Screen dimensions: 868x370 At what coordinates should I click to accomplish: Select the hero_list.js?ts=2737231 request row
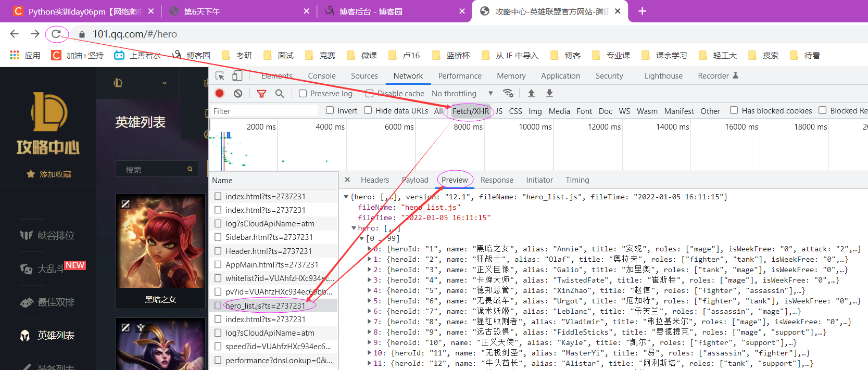[x=273, y=305]
